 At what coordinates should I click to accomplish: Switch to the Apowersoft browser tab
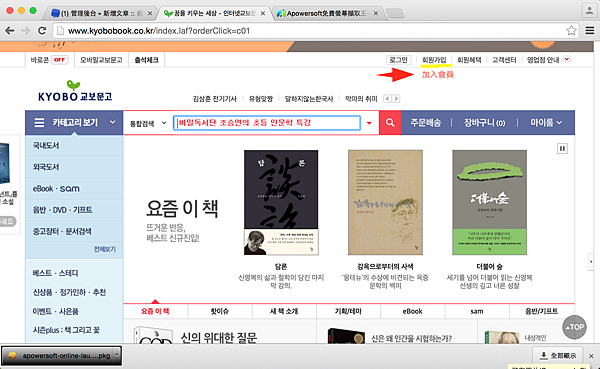(x=327, y=13)
